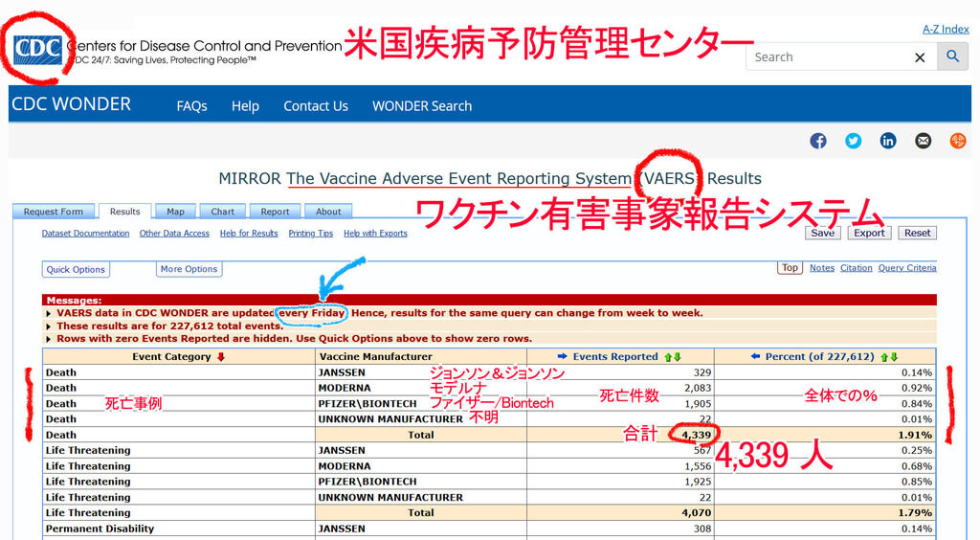Clear the search box with X

coord(920,57)
